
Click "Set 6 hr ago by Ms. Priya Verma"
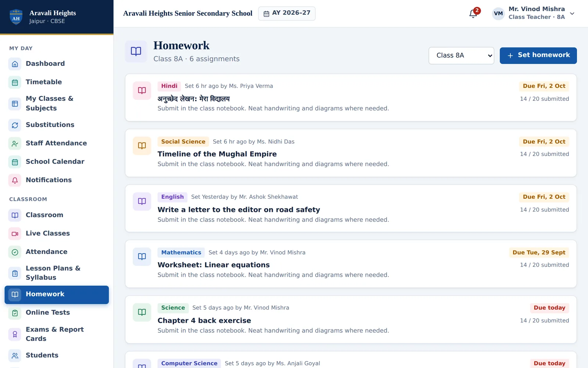coord(229,86)
